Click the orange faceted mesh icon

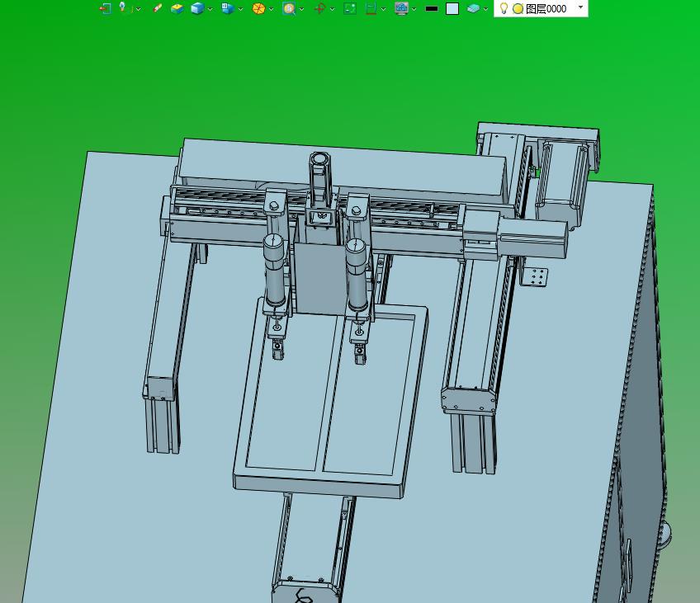click(258, 8)
